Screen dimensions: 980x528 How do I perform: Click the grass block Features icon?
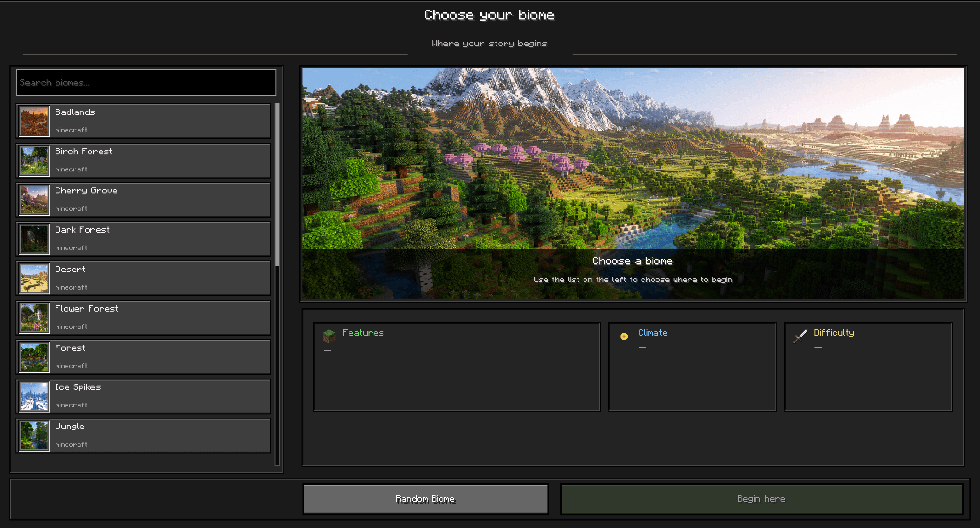329,336
